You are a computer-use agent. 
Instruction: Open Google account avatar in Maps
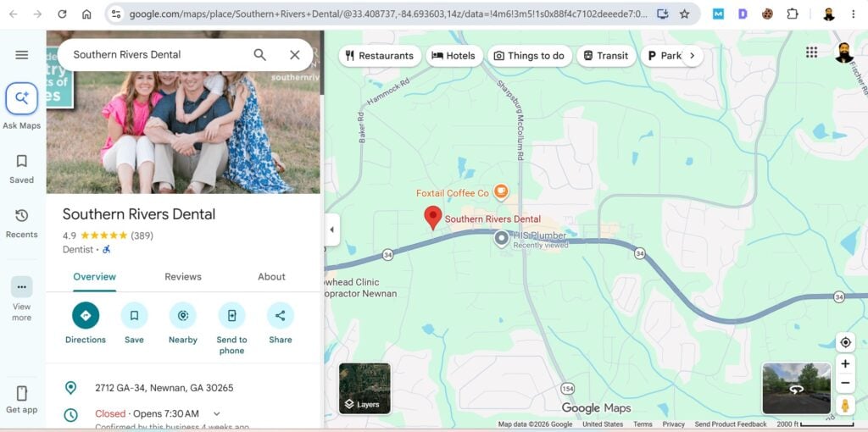coord(844,53)
